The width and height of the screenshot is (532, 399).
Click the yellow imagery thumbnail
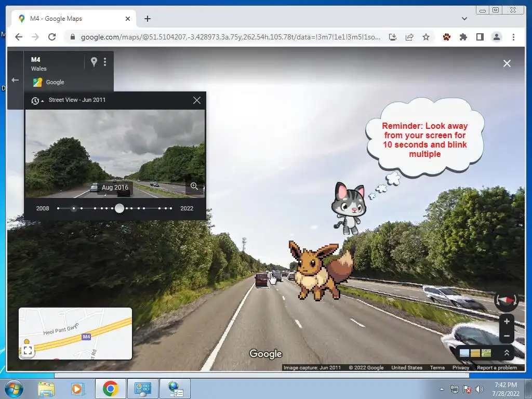pos(475,353)
